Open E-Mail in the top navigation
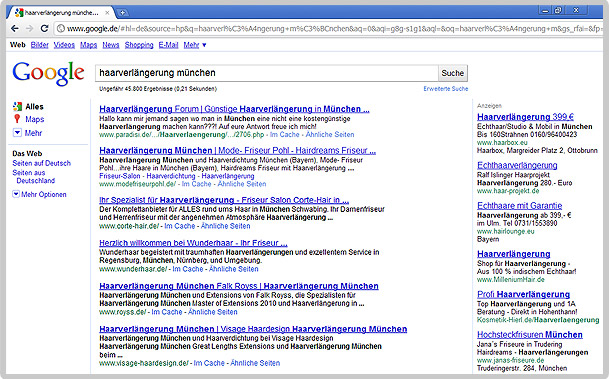Viewport: 610px width, 379px height. [168, 45]
